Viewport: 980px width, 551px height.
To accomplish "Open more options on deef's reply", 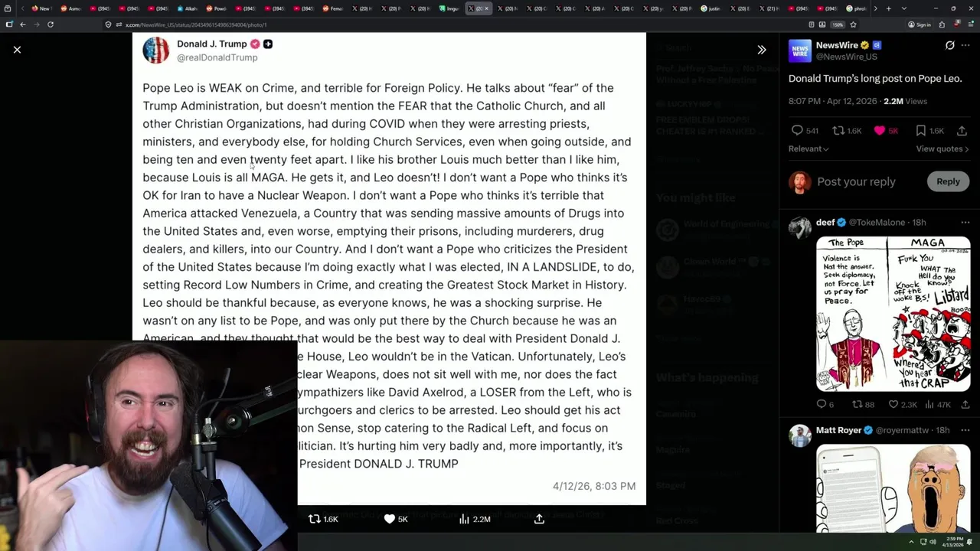I will [965, 223].
